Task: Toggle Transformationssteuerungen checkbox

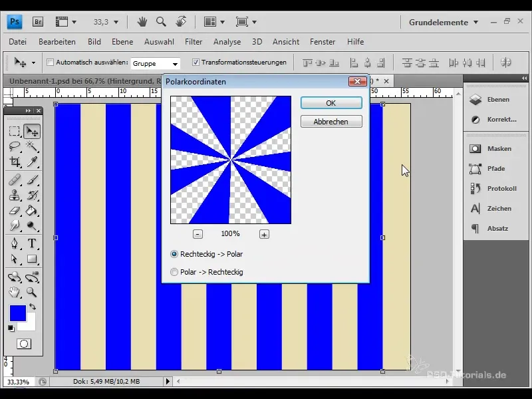Action: click(196, 62)
